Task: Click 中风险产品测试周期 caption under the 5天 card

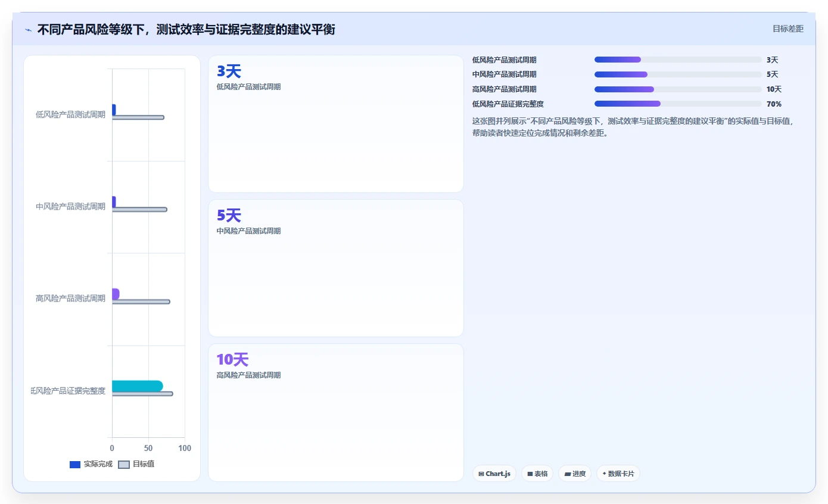Action: (x=248, y=231)
